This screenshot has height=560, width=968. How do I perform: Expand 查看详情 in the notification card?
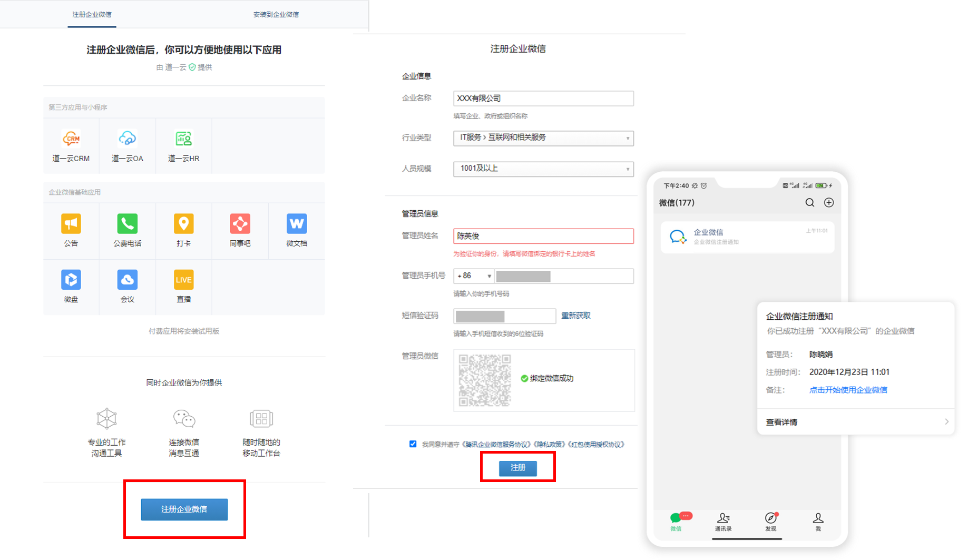click(x=856, y=422)
